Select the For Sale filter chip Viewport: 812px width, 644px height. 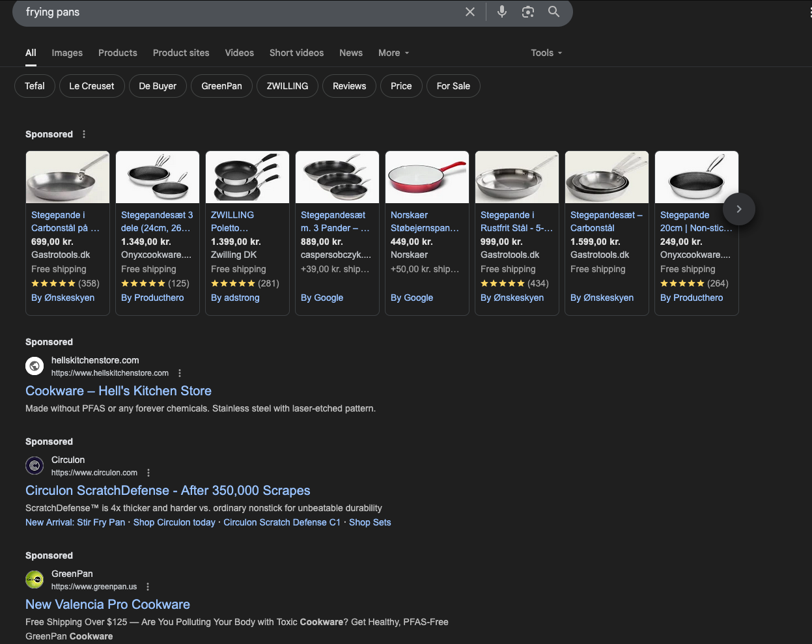[x=453, y=86]
